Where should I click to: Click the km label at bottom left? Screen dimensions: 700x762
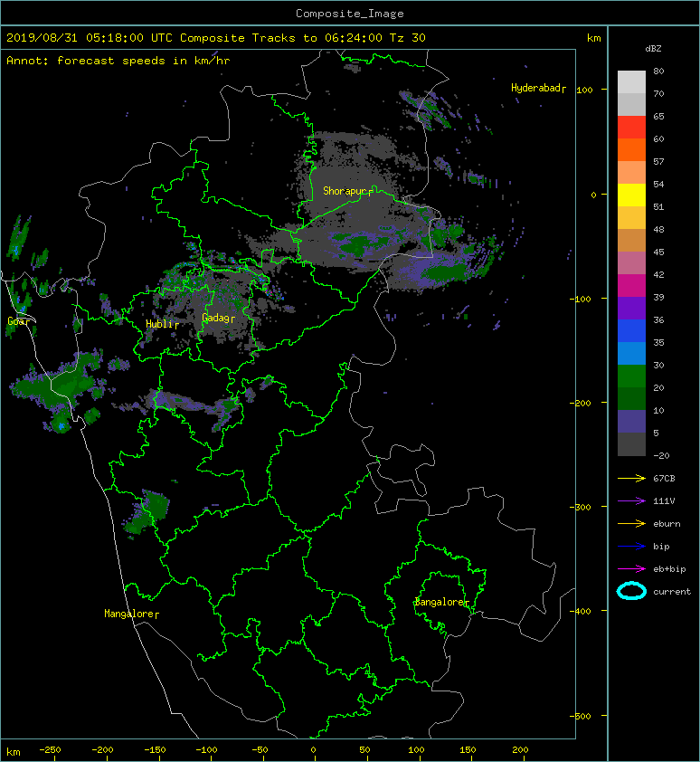(x=14, y=752)
